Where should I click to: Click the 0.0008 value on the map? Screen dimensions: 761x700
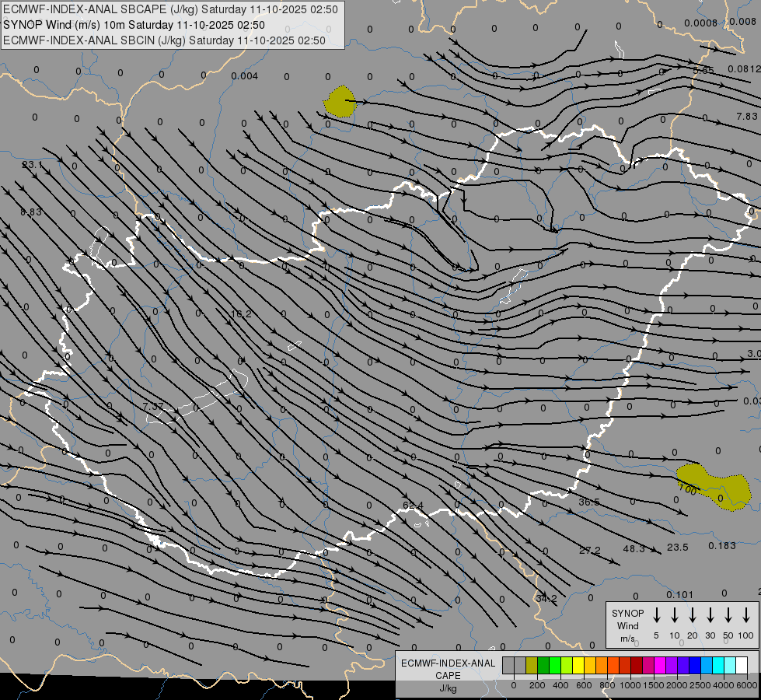point(701,23)
